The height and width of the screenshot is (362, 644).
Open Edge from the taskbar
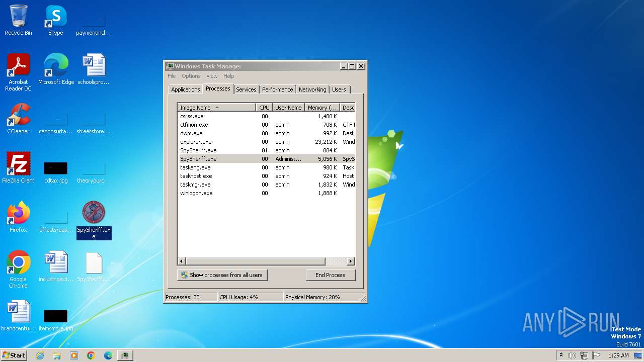(108, 355)
